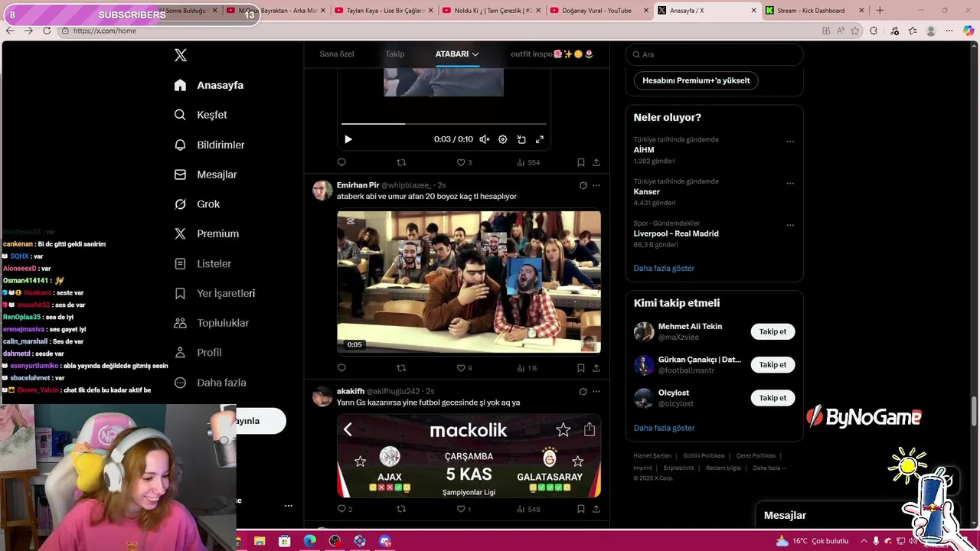
Task: Share the top video post
Action: tap(596, 162)
